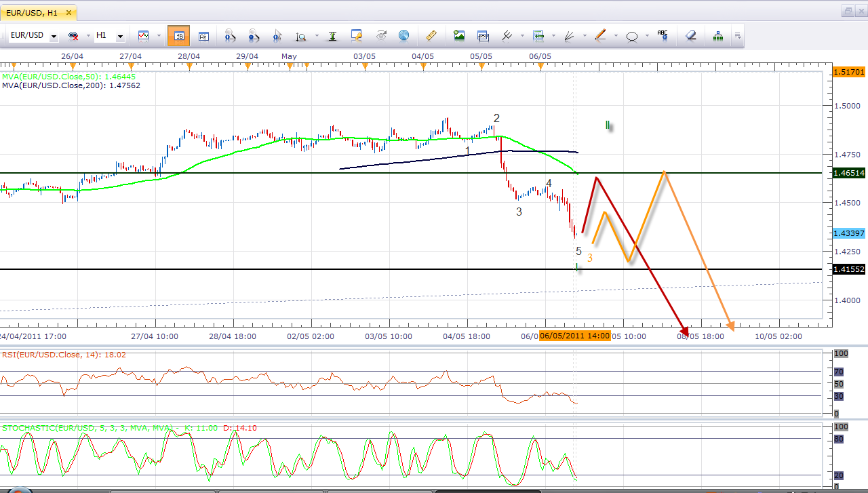
Task: Click the 10/05 02:00 time axis label
Action: click(x=778, y=336)
